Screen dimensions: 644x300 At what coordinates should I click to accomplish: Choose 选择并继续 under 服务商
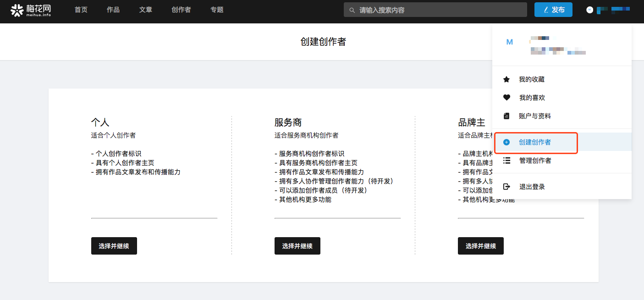tap(297, 246)
